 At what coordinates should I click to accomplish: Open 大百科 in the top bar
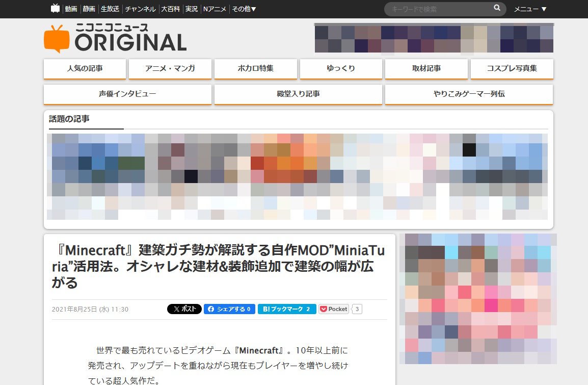coord(170,9)
